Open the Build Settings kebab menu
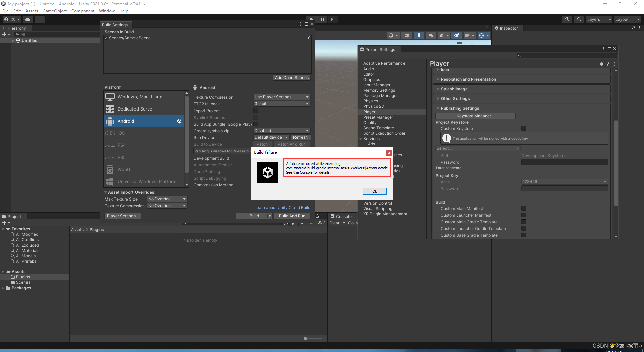 [x=300, y=24]
